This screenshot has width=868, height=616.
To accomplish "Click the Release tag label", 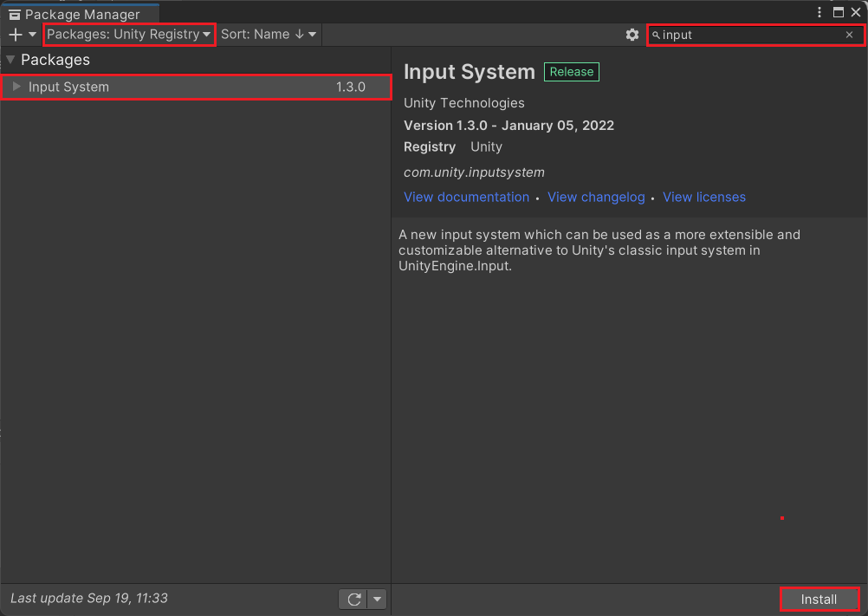I will pos(571,72).
